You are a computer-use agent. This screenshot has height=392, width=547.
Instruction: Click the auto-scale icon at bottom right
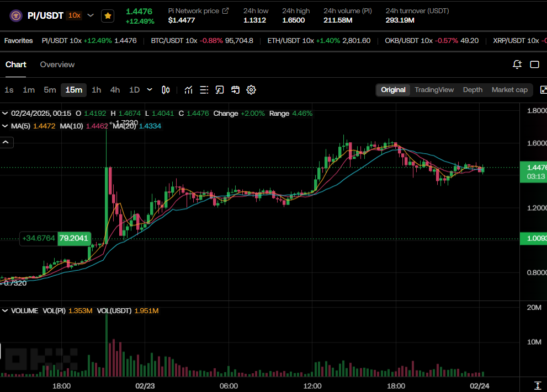[x=538, y=385]
